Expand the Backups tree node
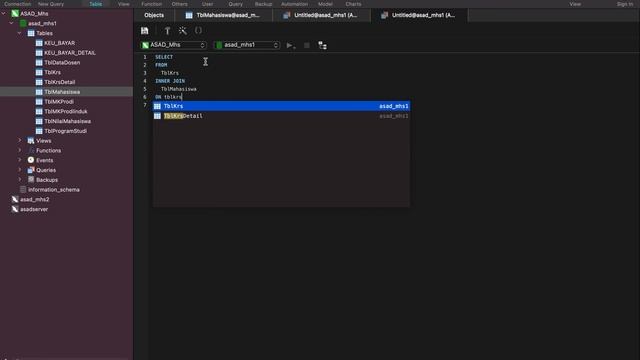The image size is (640, 360). pyautogui.click(x=20, y=180)
